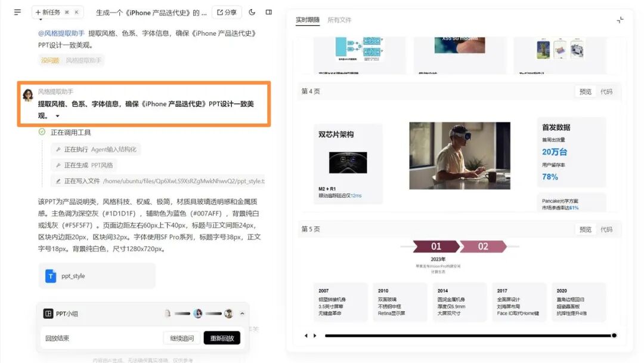Switch to the 实时跟随 tab
644x363 pixels.
coord(308,20)
